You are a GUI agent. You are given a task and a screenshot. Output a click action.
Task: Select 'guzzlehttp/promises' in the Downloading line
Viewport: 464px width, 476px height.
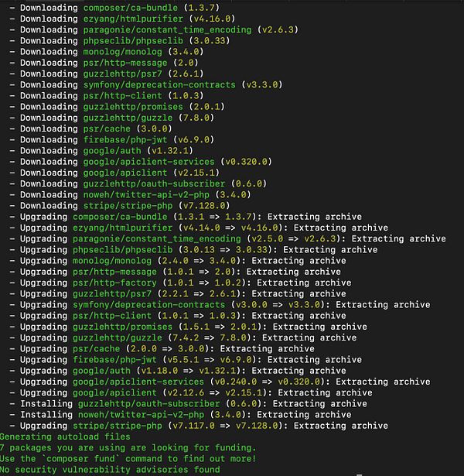pyautogui.click(x=133, y=107)
